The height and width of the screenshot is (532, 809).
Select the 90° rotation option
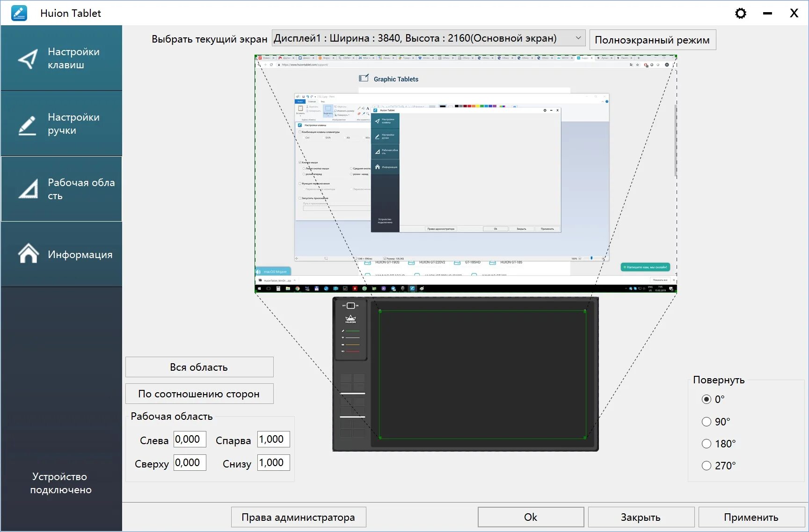click(707, 422)
